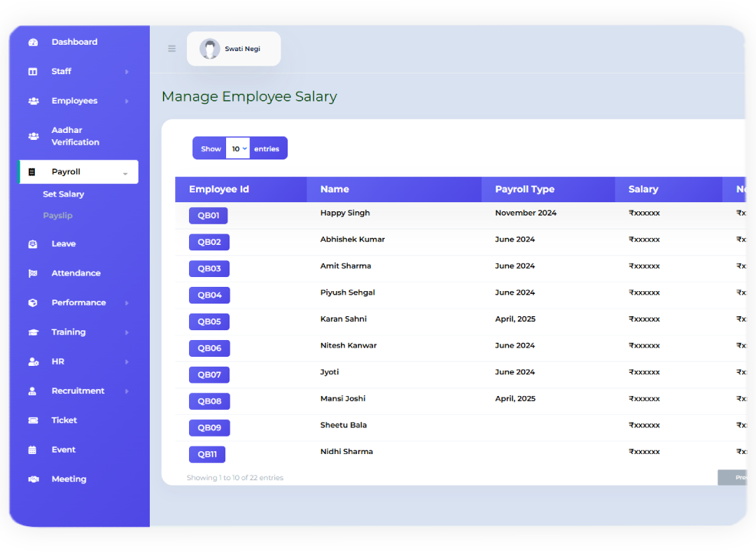Click the Swati Negi profile avatar
Screen dimensions: 756x552
(x=210, y=48)
